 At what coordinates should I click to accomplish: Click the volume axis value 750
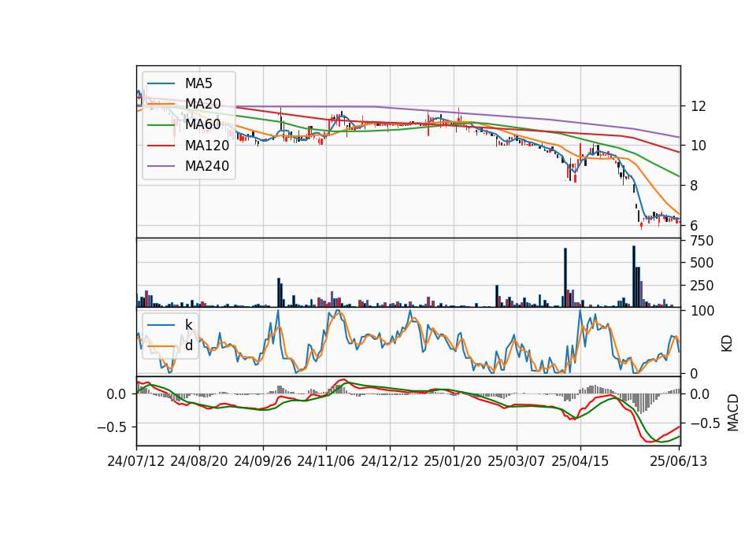[x=702, y=241]
